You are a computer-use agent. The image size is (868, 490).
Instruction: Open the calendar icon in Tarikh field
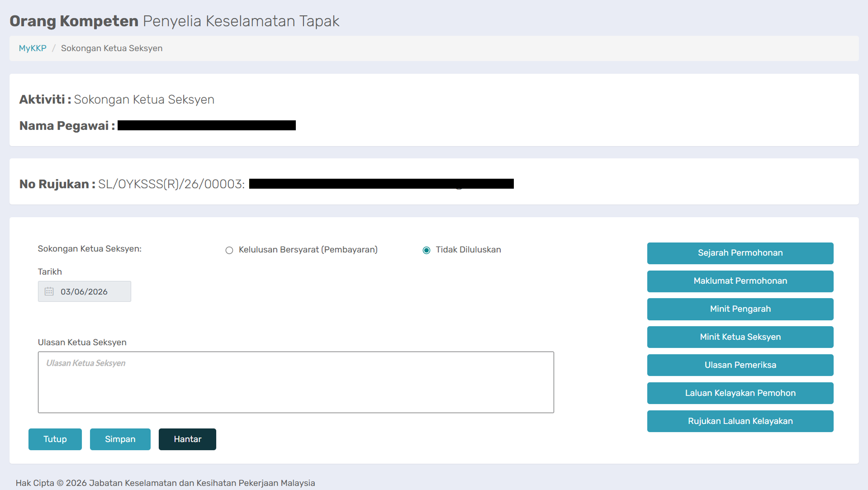click(49, 291)
